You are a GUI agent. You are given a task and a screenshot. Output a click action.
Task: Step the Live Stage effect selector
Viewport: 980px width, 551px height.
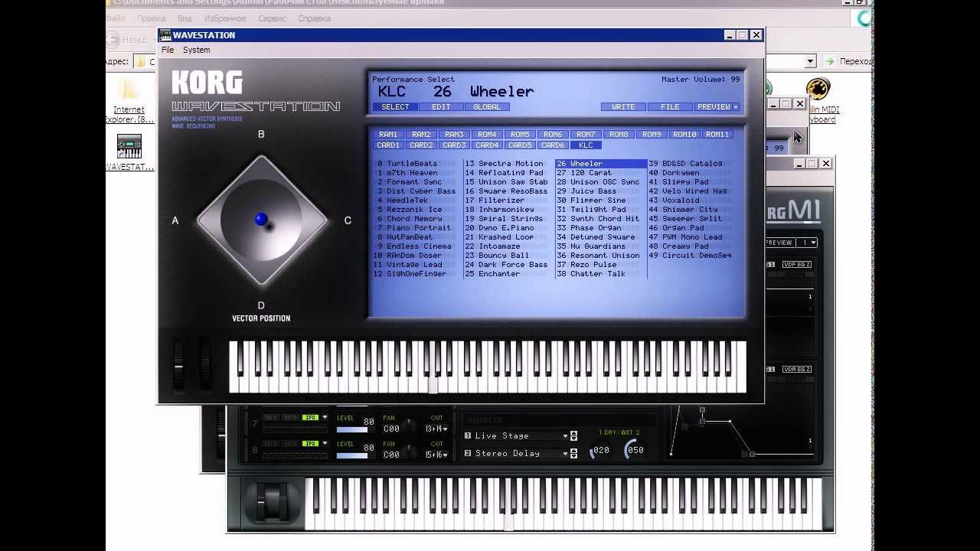[x=574, y=436]
